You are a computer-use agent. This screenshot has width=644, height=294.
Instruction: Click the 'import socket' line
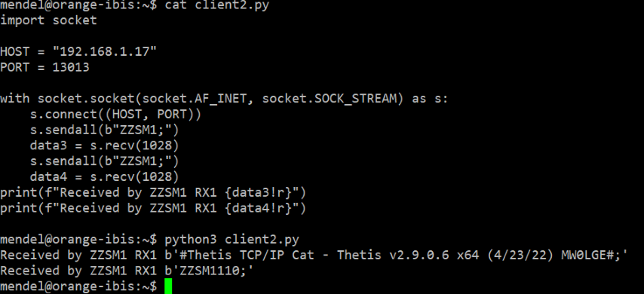coord(48,20)
